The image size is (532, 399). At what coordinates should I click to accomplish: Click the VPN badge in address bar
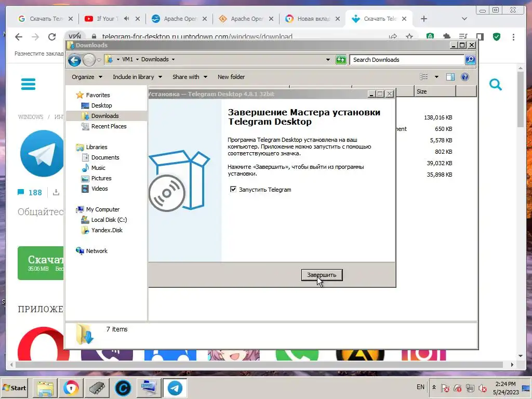(x=75, y=36)
